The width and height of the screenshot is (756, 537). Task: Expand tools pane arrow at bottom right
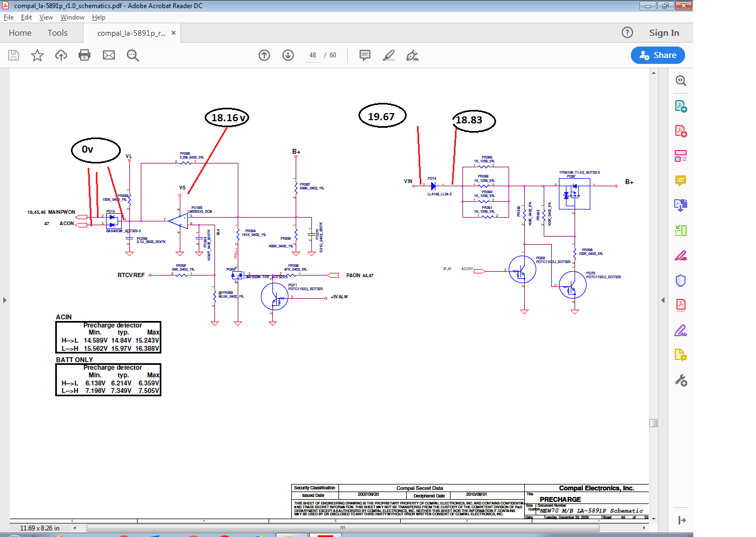(682, 520)
